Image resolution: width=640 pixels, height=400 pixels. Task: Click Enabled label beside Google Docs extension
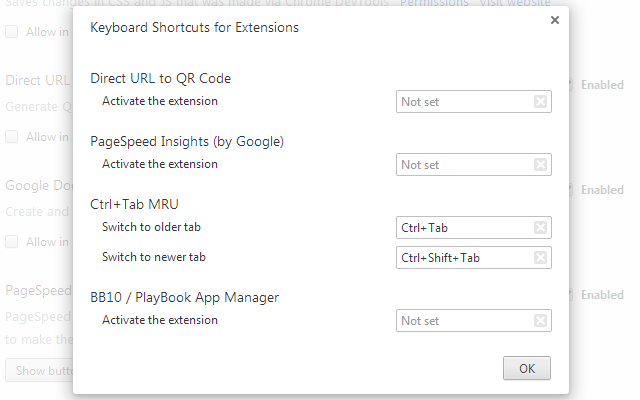tap(602, 190)
